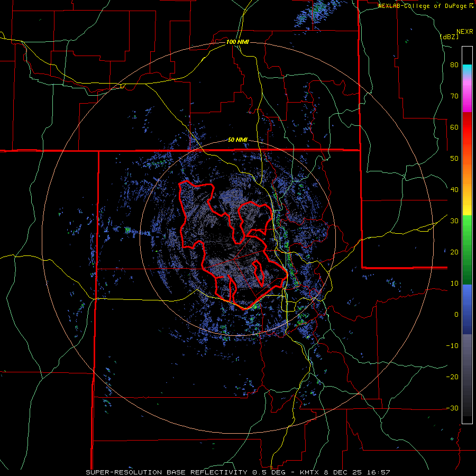This screenshot has height=476, width=476.
Task: Click the 50 value on the dBZ scale
Action: click(x=454, y=159)
